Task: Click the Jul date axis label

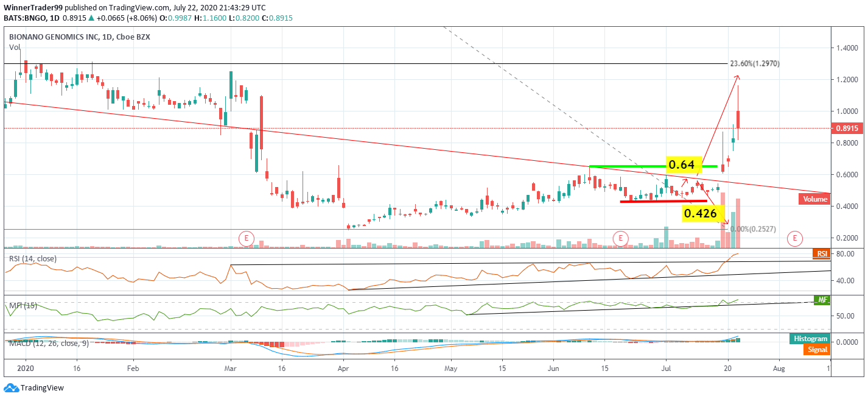Action: pyautogui.click(x=666, y=369)
